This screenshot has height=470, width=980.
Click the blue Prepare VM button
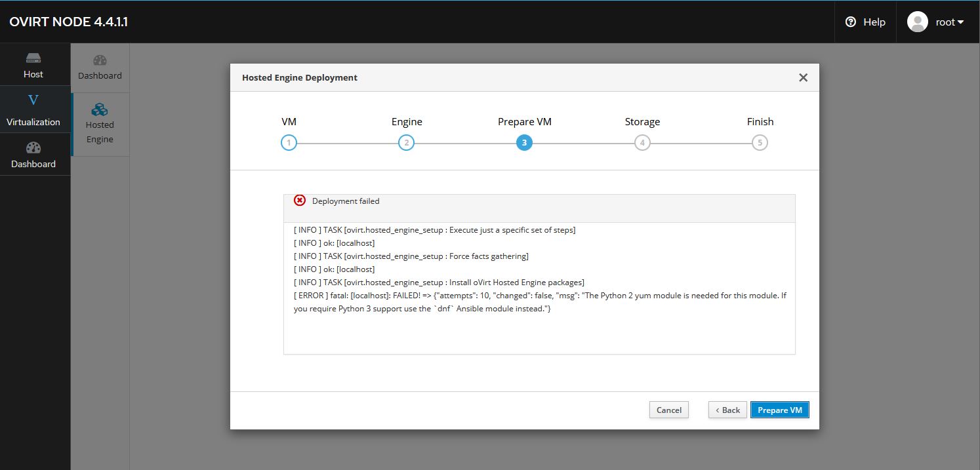[x=779, y=410]
